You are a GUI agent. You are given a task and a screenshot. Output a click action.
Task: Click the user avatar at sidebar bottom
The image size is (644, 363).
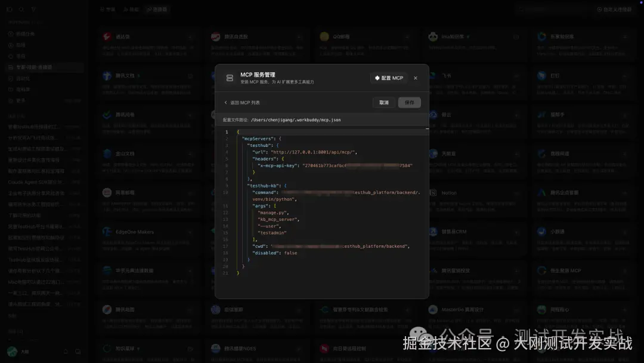(13, 352)
